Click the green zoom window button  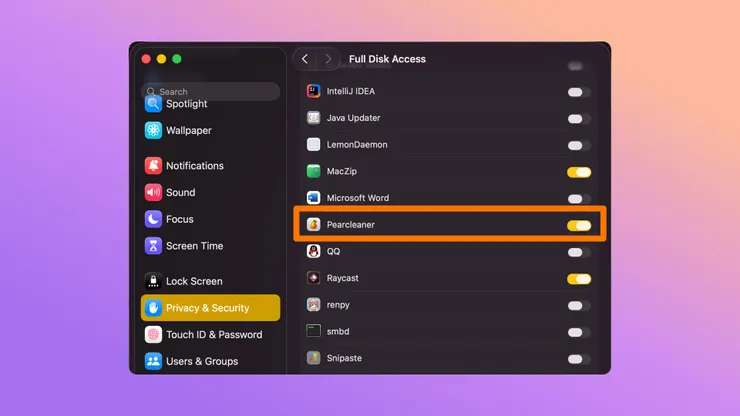tap(177, 59)
